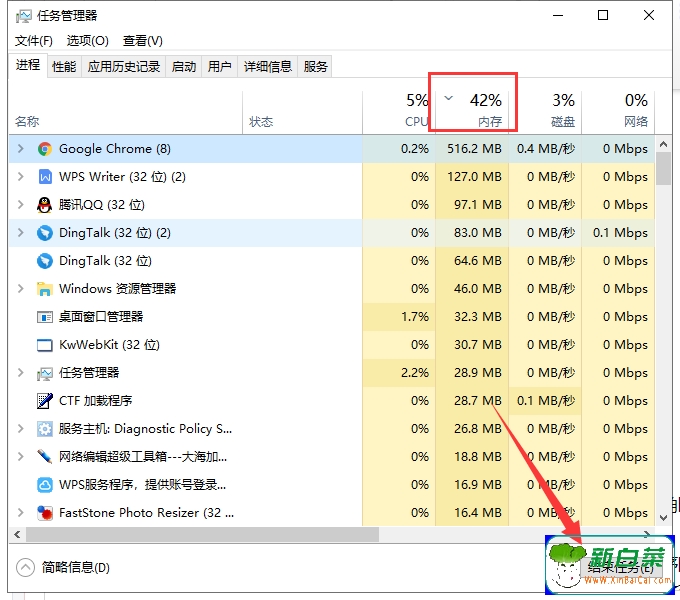This screenshot has width=680, height=600.
Task: Maximize the Task Manager window
Action: click(x=603, y=16)
